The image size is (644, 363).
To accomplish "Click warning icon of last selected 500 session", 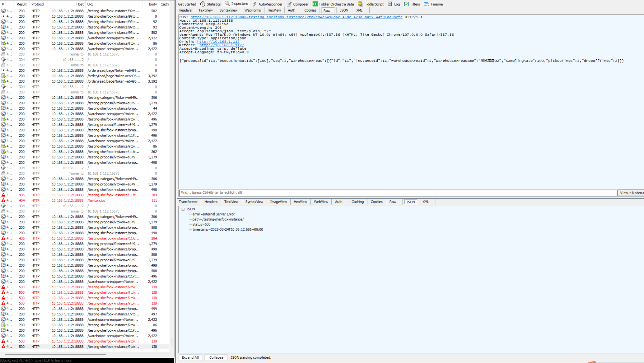I will point(3,346).
